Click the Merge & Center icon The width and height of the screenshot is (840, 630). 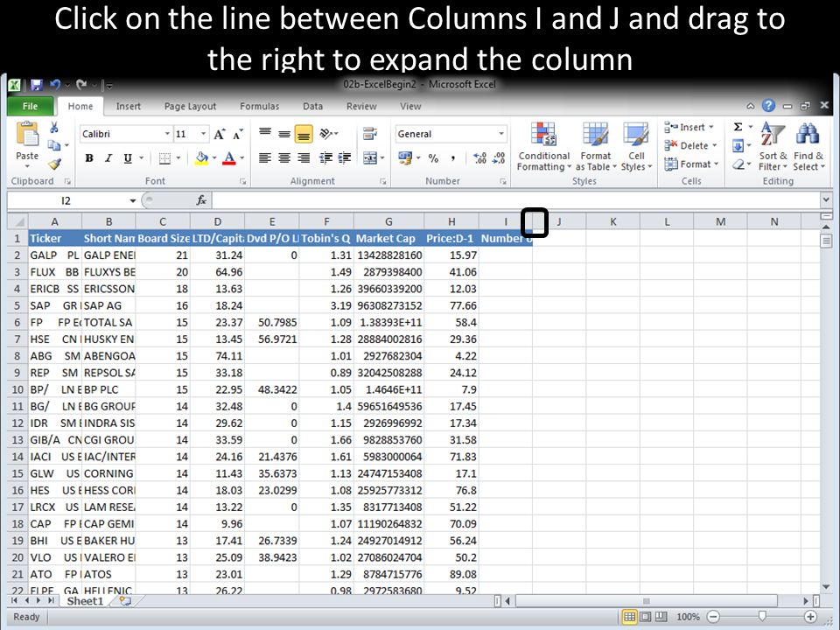(369, 158)
